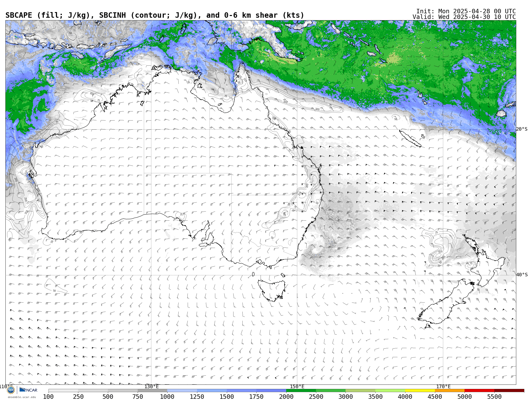The height and width of the screenshot is (400, 532).
Task: Open the ensemble.ucar.edu link text
Action: pos(22,397)
